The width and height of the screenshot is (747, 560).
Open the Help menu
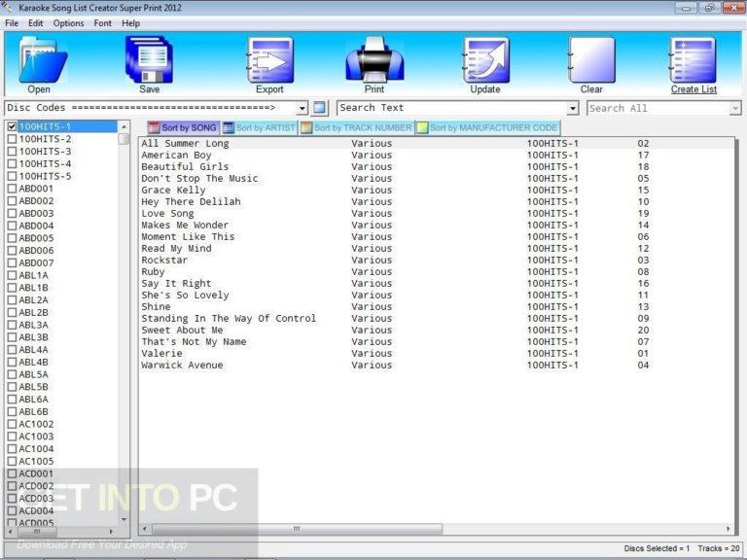point(130,23)
